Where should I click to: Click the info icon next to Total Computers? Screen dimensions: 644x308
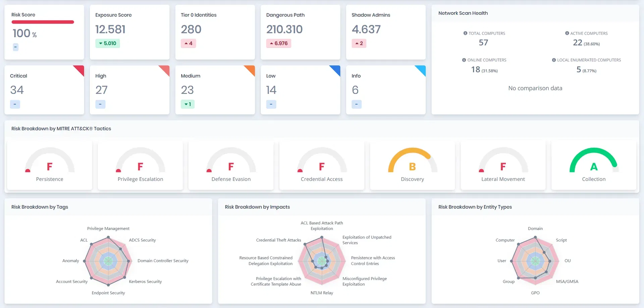point(465,33)
